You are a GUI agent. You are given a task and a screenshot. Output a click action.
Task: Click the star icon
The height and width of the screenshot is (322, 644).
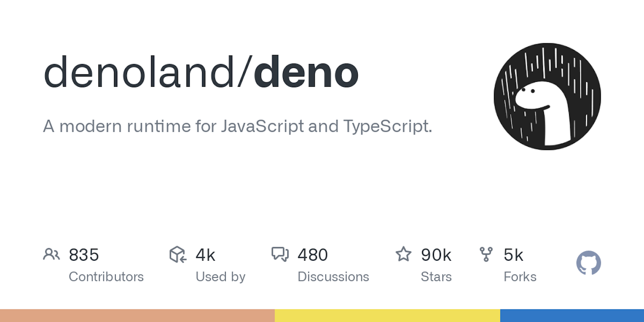click(403, 254)
